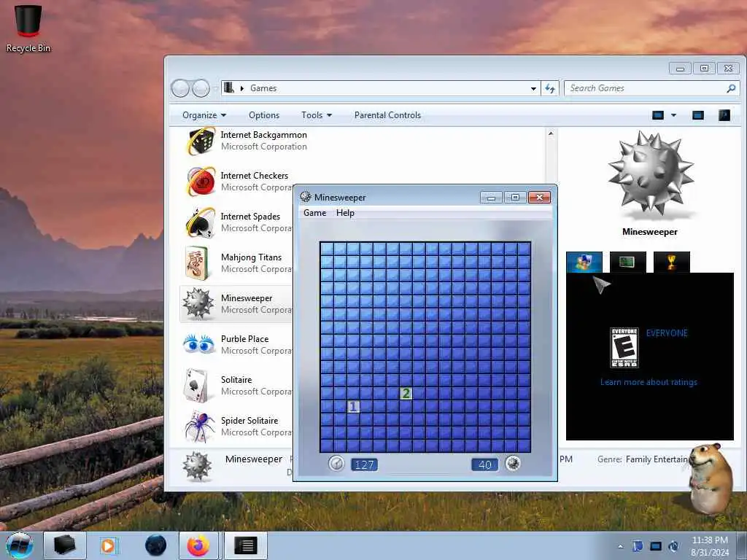The height and width of the screenshot is (560, 747).
Task: Expand the address bar history dropdown
Action: point(533,88)
